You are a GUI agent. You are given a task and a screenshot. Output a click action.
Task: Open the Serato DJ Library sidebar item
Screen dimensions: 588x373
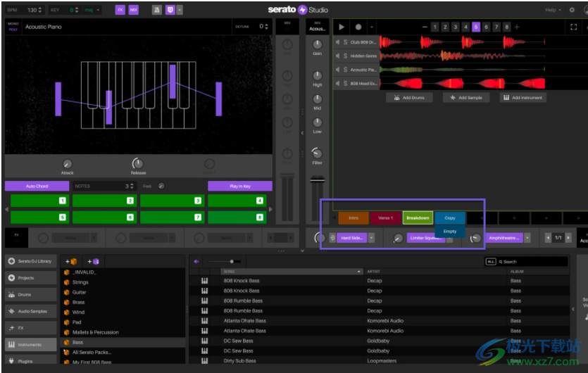(31, 261)
